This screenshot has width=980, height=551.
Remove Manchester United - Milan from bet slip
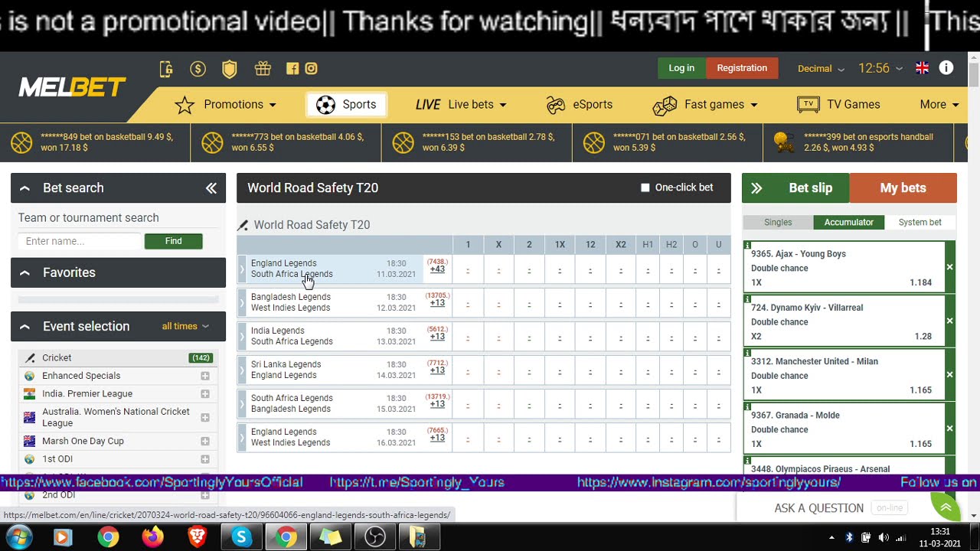point(949,375)
